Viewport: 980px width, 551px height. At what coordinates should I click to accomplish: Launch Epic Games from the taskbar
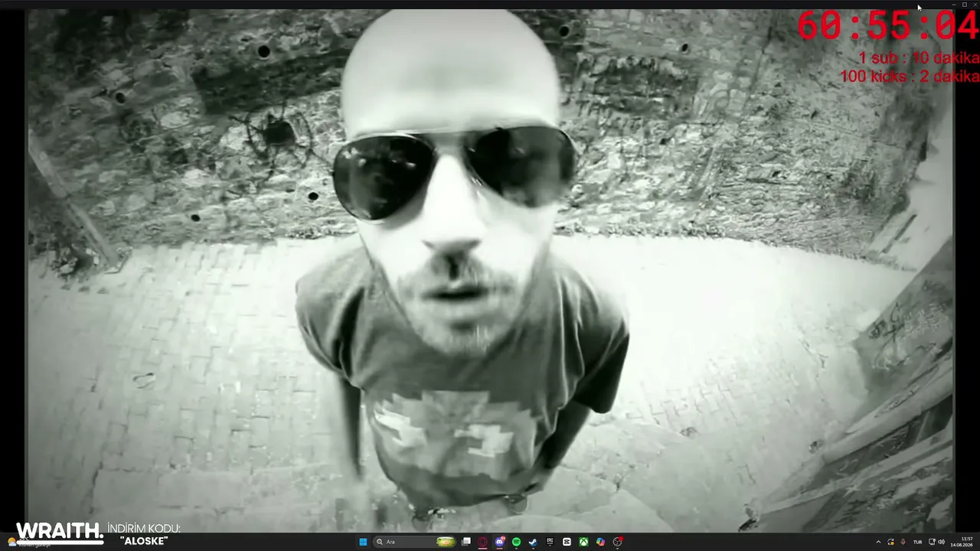tap(550, 542)
